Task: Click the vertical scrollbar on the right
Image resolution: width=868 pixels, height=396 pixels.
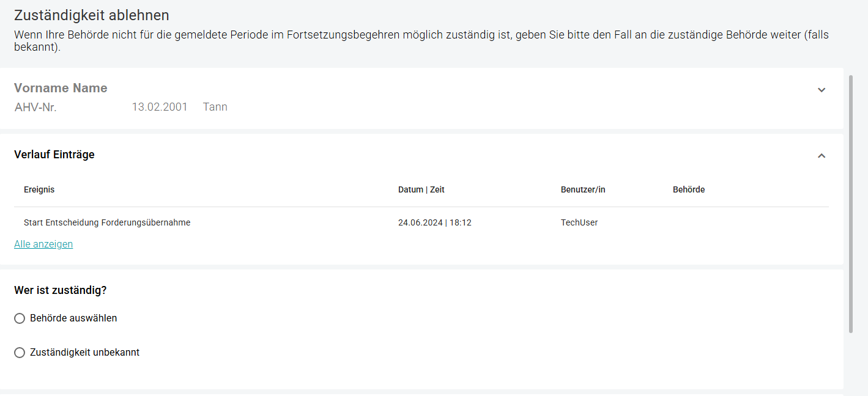Action: pyautogui.click(x=850, y=202)
